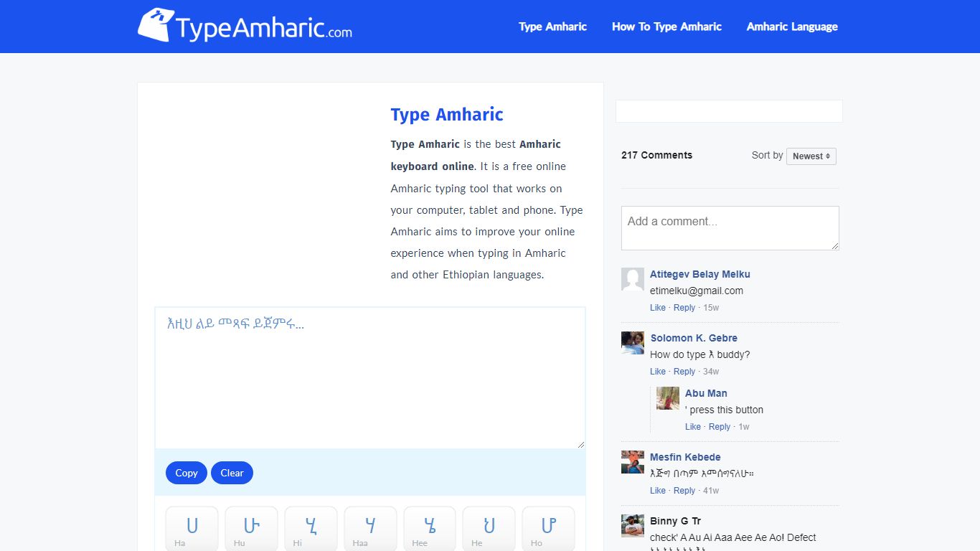Click the 15w comment timestamp
The height and width of the screenshot is (551, 980).
(x=711, y=308)
